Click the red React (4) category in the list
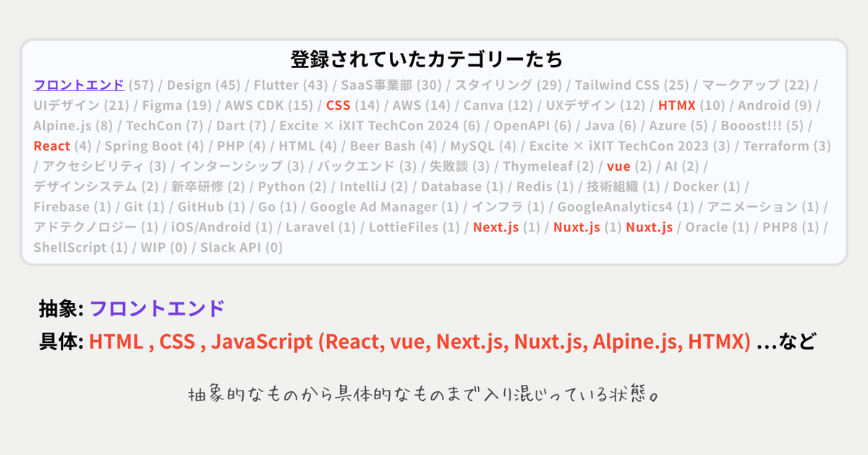868x455 pixels. click(63, 146)
